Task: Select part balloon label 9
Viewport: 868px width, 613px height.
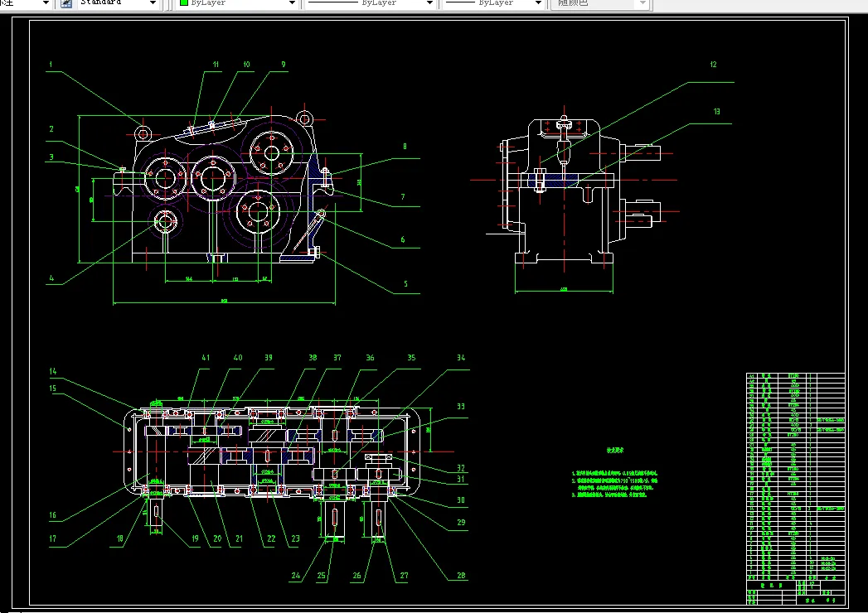Action: [x=284, y=64]
